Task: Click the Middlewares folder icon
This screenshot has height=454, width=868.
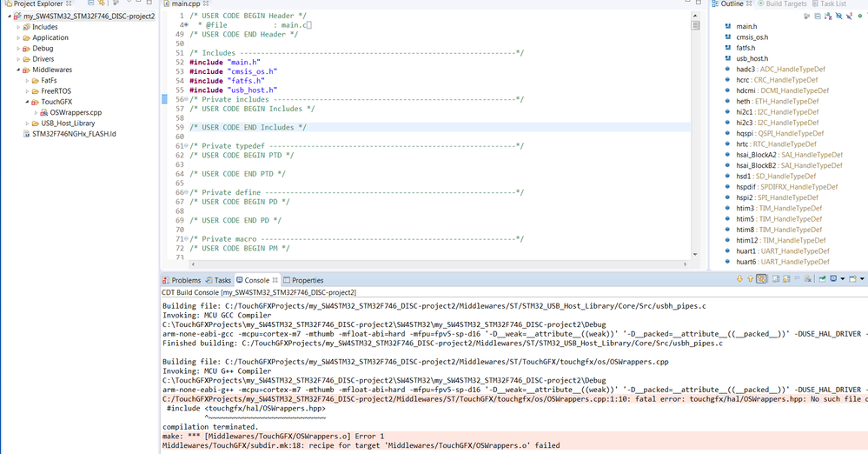Action: click(26, 70)
